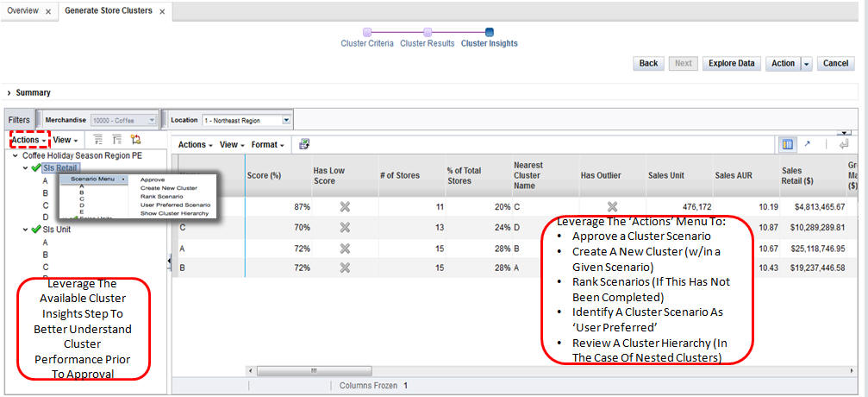The height and width of the screenshot is (397, 868).
Task: Click the green checkmark beside Sls Retail
Action: 36,168
